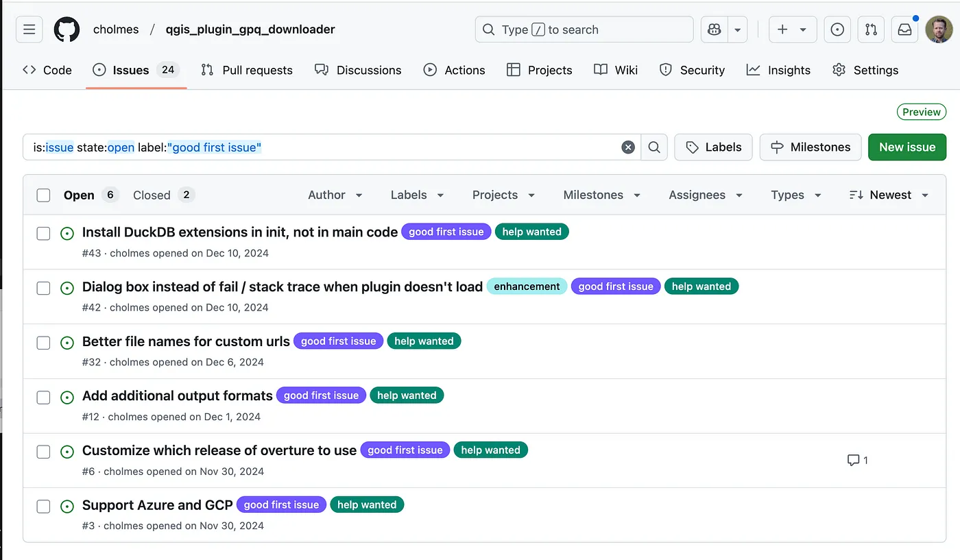
Task: Tick the checkbox for Support Azure and GCP
Action: tap(44, 507)
